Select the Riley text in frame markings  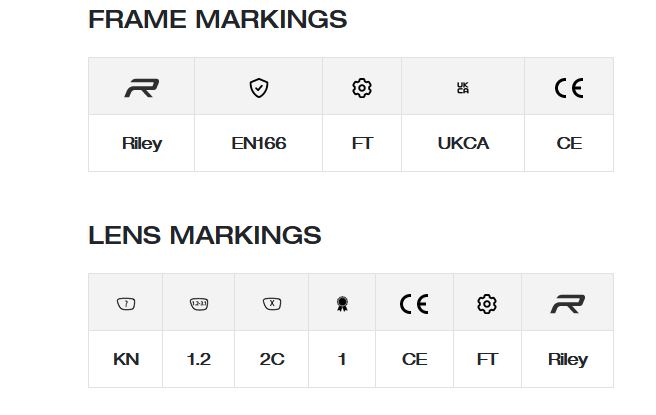(x=142, y=144)
